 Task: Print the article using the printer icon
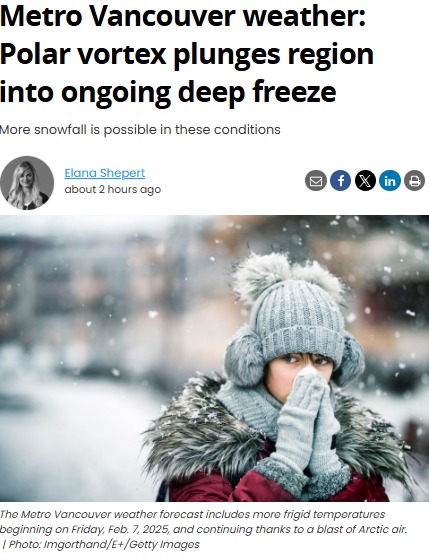click(414, 181)
